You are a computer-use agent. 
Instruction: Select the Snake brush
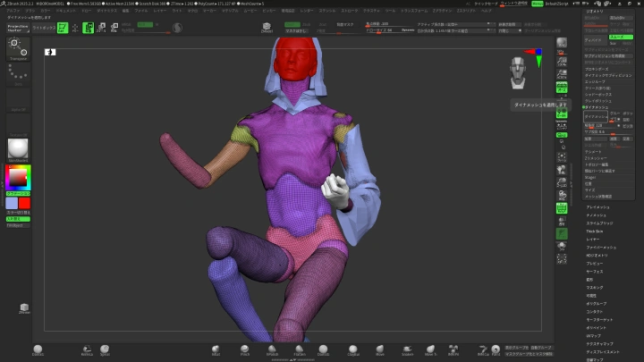[x=407, y=350]
